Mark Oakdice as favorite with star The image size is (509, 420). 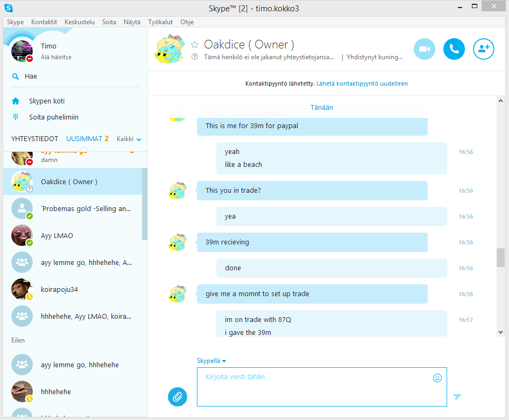coord(195,45)
